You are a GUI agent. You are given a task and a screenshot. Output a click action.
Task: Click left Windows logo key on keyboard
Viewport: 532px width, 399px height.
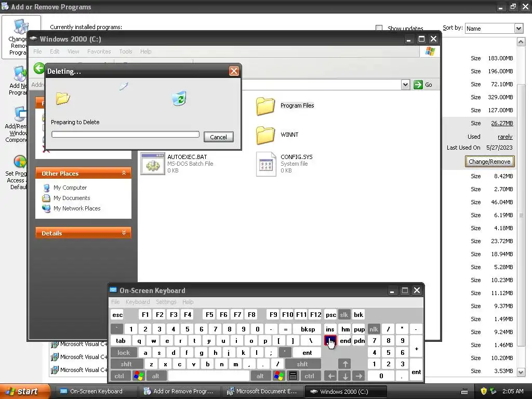[138, 376]
